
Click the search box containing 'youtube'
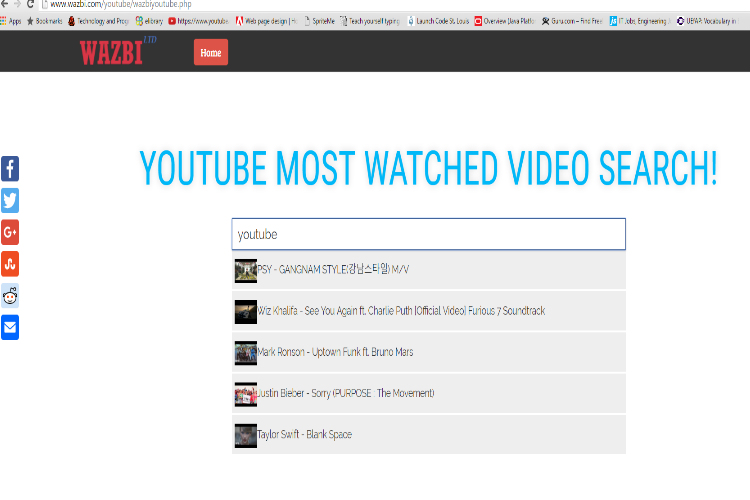coord(428,234)
